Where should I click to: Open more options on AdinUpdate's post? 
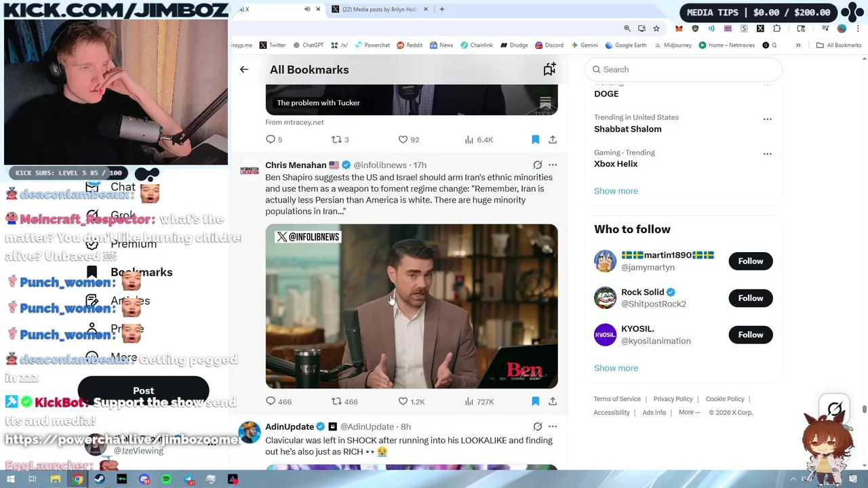(553, 426)
